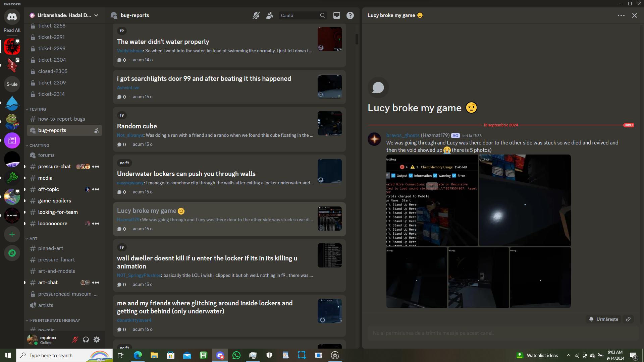
Task: Open user settings gear icon
Action: pyautogui.click(x=97, y=340)
